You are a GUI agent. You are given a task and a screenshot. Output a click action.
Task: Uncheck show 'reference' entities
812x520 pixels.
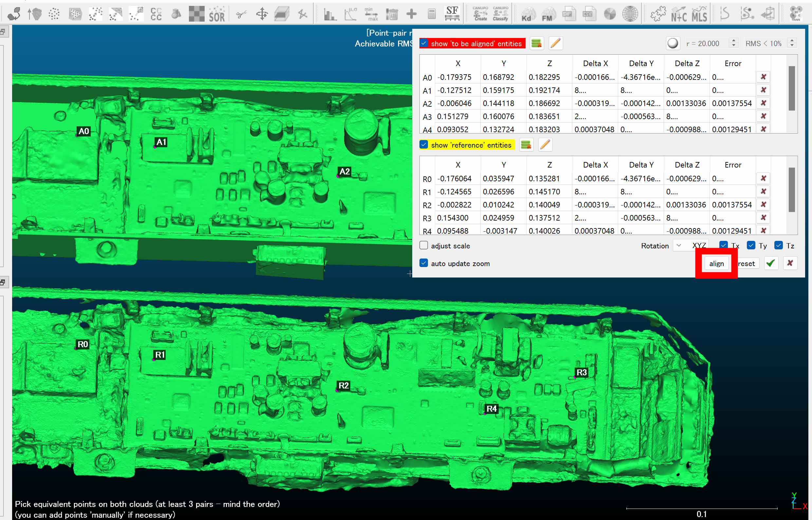click(x=424, y=145)
